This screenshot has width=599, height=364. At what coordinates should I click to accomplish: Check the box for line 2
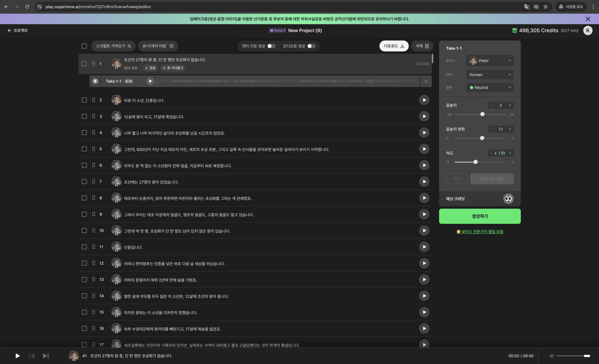point(84,100)
